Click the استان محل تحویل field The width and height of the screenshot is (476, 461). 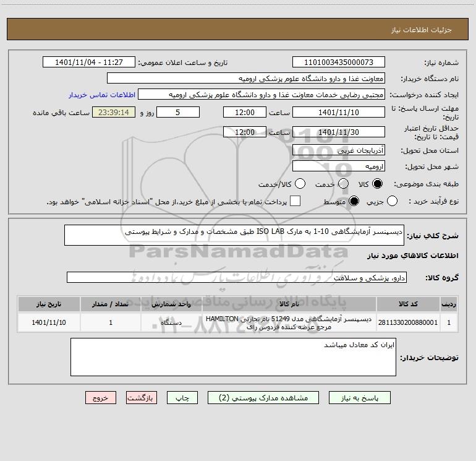[x=338, y=150]
